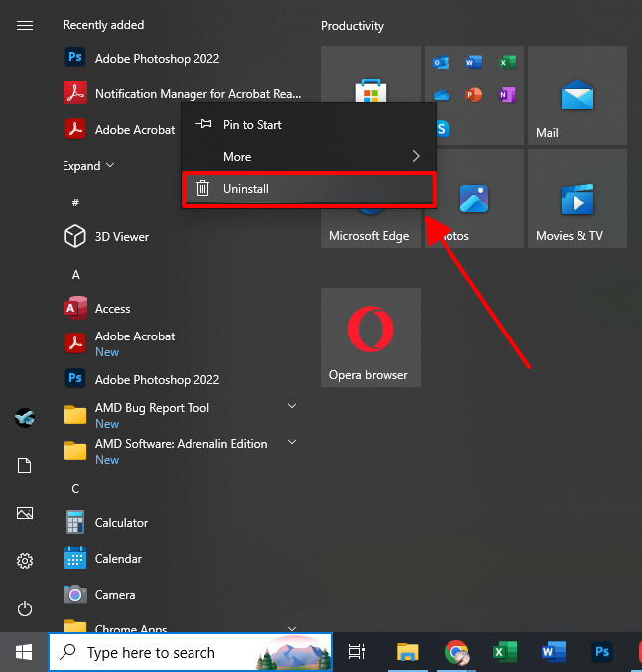Open the Opera browser tile
Viewport: 642px width, 672px height.
point(370,337)
